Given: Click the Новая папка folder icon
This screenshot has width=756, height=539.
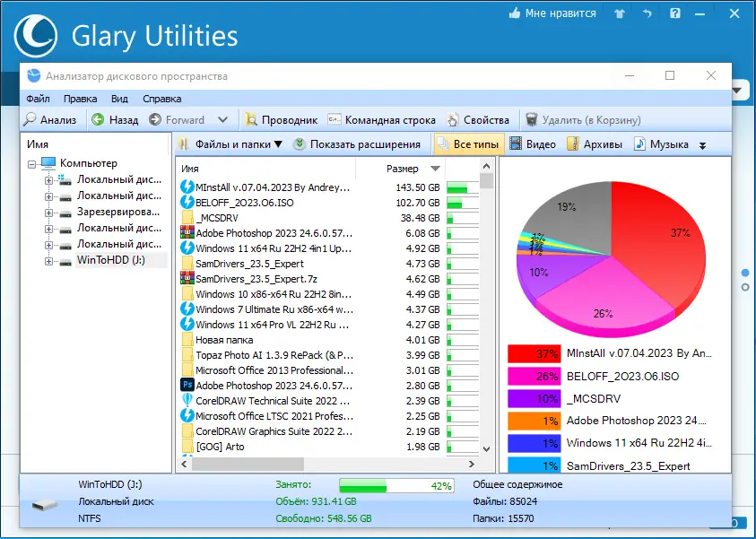Looking at the screenshot, I should click(187, 340).
